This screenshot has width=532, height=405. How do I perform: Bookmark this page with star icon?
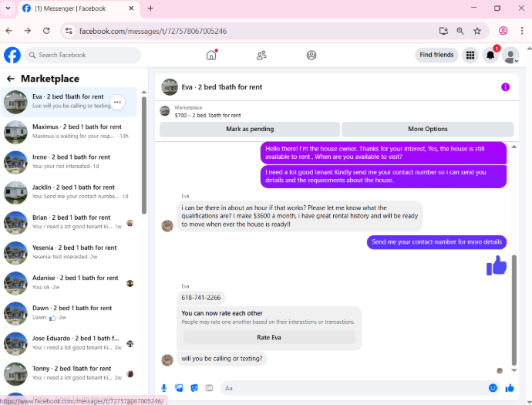[477, 31]
